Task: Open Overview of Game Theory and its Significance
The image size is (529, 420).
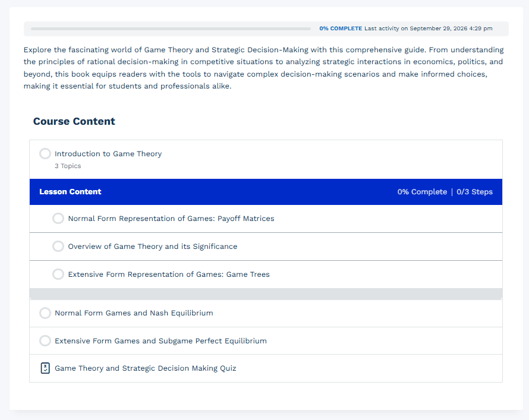Action: 153,247
